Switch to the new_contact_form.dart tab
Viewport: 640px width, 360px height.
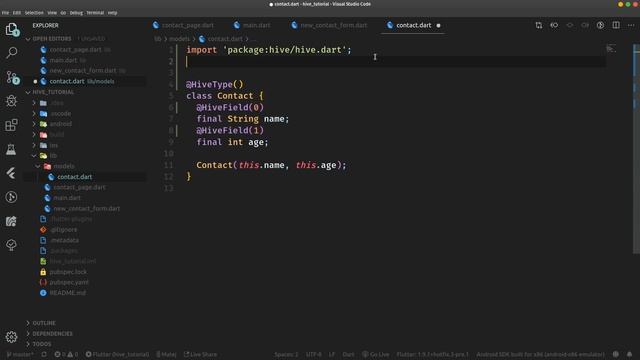point(329,25)
